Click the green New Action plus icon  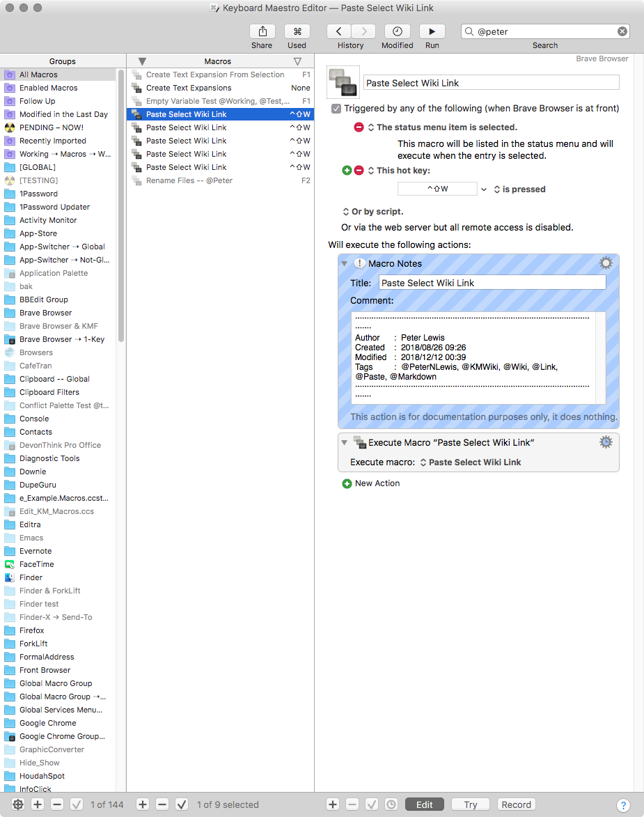[347, 483]
